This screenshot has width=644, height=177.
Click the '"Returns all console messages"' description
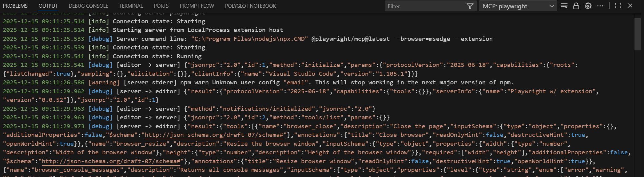point(230,170)
